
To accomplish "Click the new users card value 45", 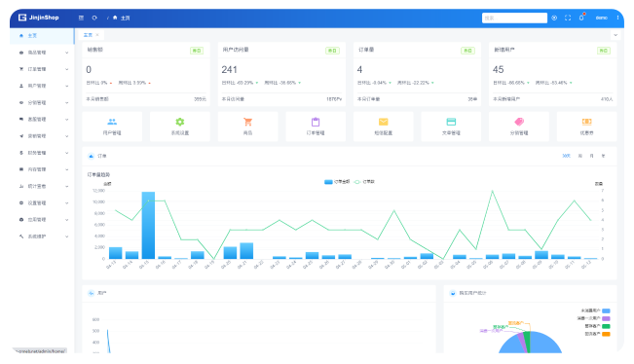I will [x=499, y=70].
